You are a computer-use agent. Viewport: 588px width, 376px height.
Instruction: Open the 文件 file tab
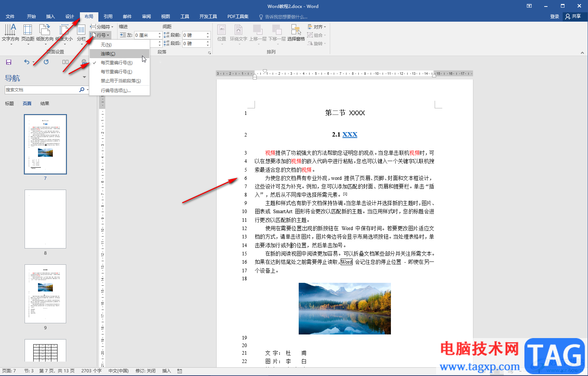click(x=10, y=17)
